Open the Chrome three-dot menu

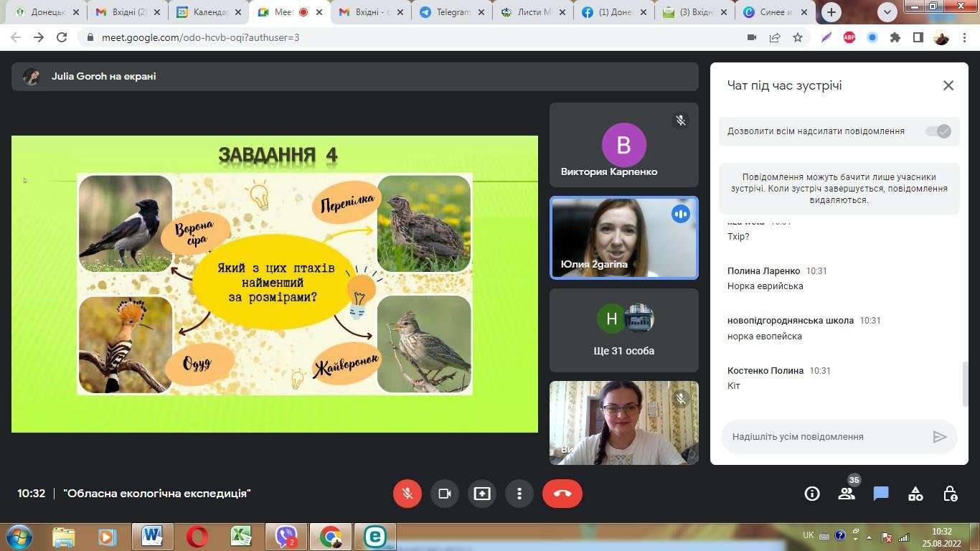965,37
